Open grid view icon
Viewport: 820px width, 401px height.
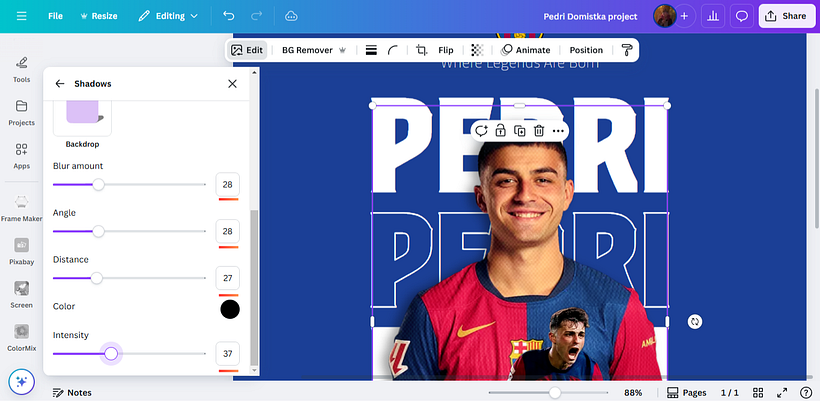(x=757, y=393)
